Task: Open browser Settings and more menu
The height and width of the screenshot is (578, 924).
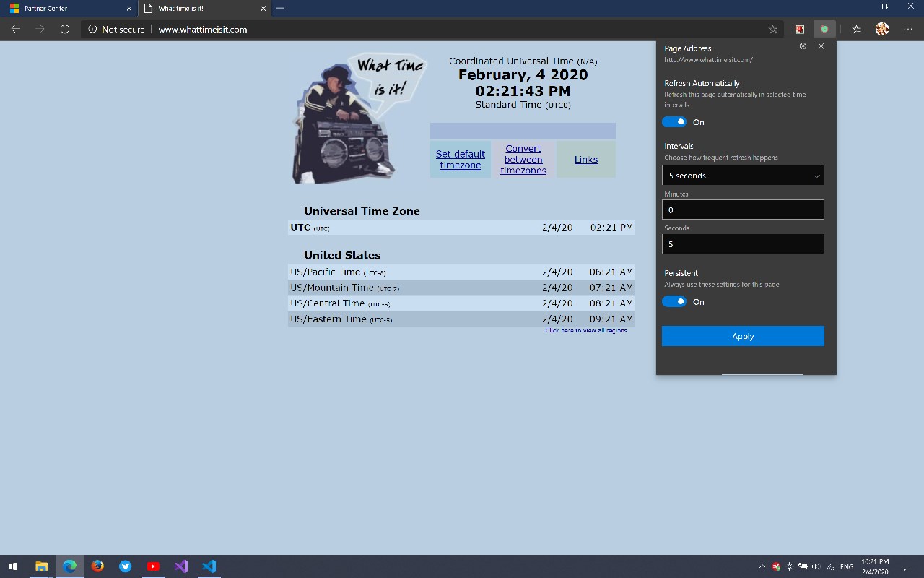Action: [908, 29]
